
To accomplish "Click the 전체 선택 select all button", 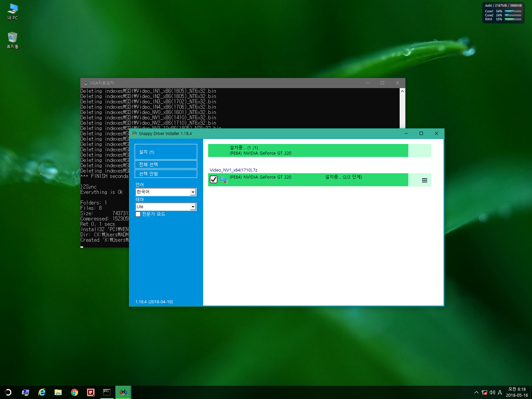I will coord(166,165).
